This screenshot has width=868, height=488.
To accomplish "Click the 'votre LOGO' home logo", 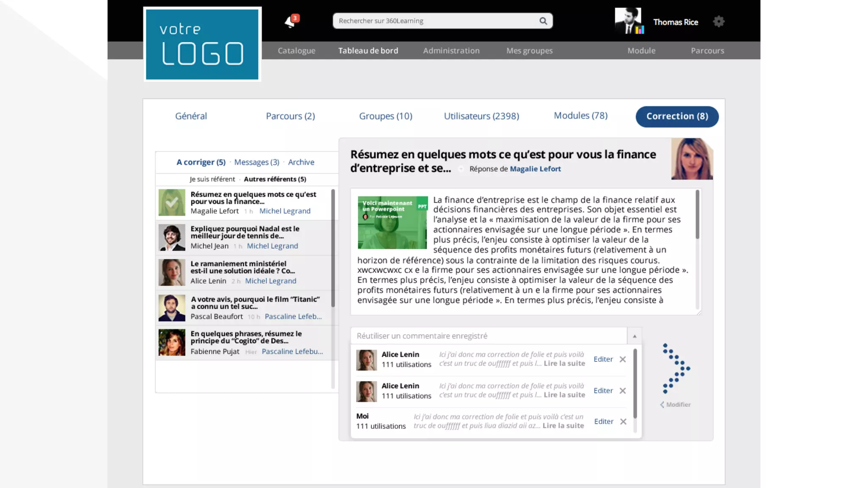I will click(202, 44).
